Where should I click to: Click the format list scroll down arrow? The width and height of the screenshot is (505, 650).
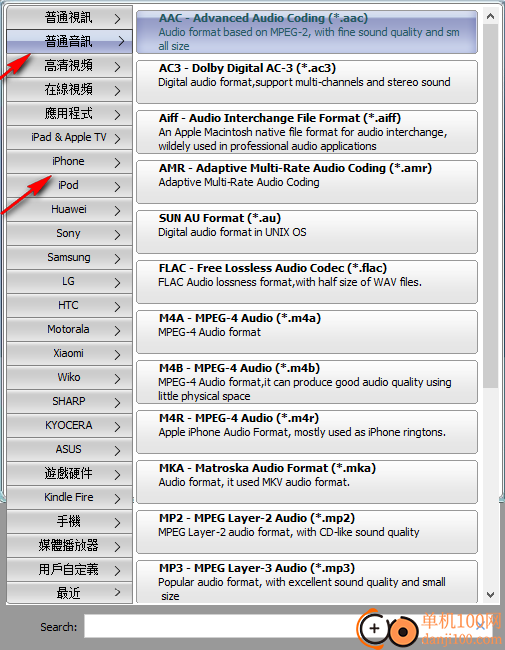point(490,595)
